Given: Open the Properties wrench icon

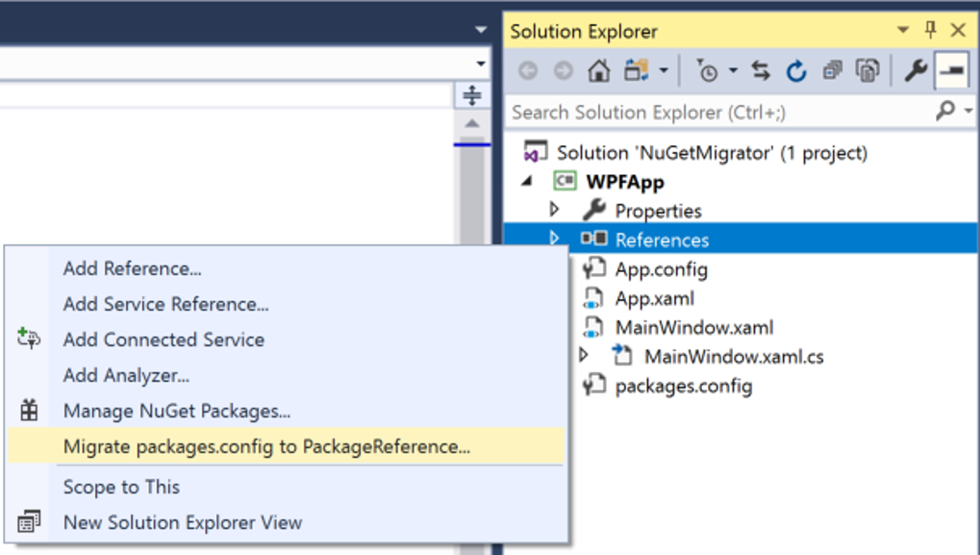Looking at the screenshot, I should point(917,70).
